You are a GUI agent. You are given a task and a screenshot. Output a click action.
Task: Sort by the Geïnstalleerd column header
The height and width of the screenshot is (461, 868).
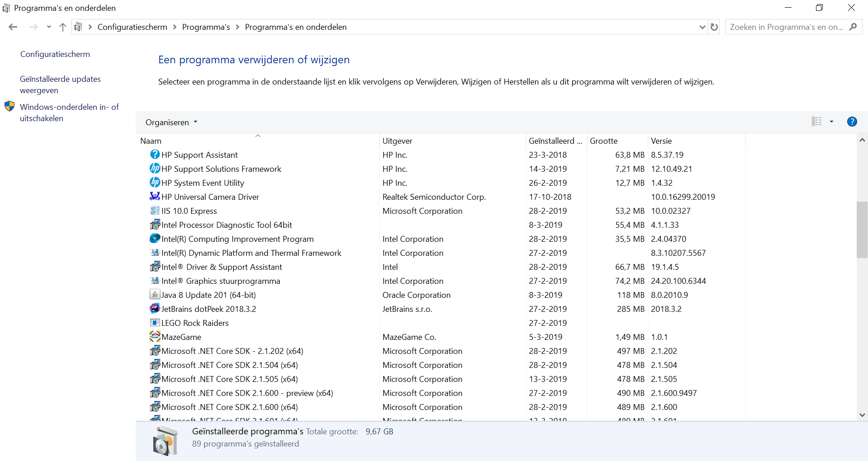point(556,141)
